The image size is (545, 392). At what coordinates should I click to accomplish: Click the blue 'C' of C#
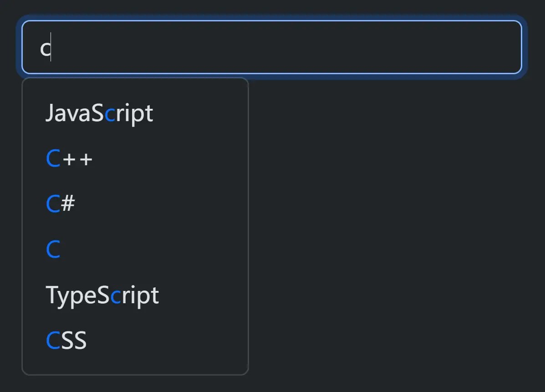53,204
